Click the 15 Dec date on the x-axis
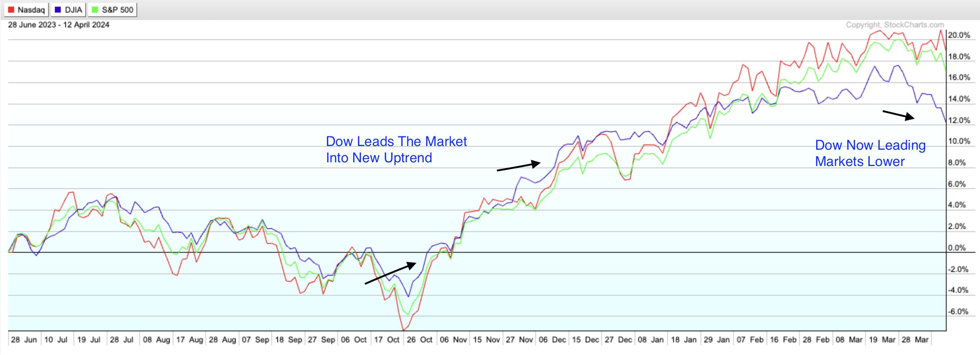The height and width of the screenshot is (355, 980). (585, 340)
